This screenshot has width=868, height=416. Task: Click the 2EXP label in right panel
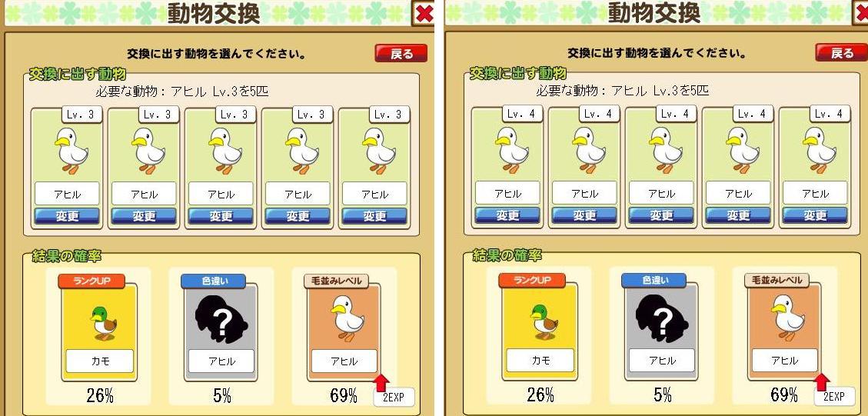click(x=834, y=397)
